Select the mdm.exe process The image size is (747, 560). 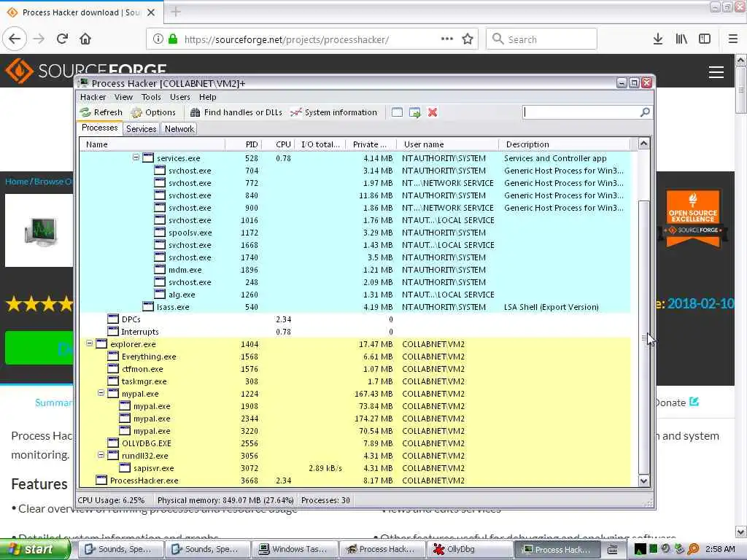tap(355, 270)
